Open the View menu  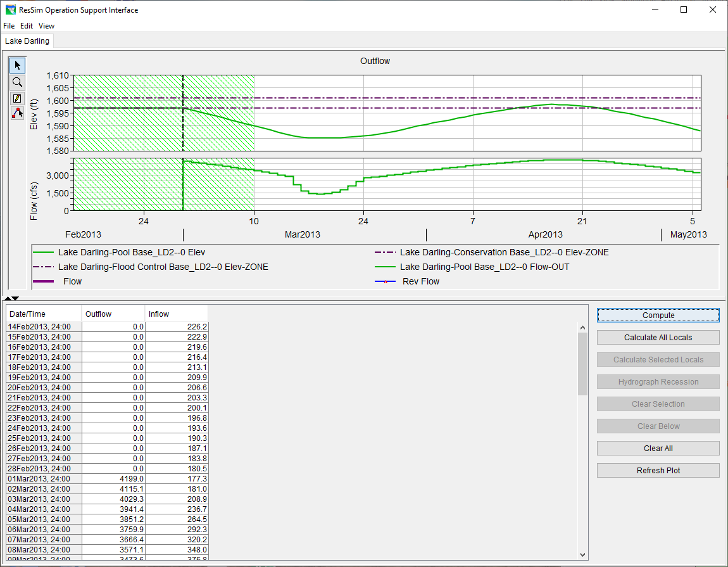(x=46, y=26)
